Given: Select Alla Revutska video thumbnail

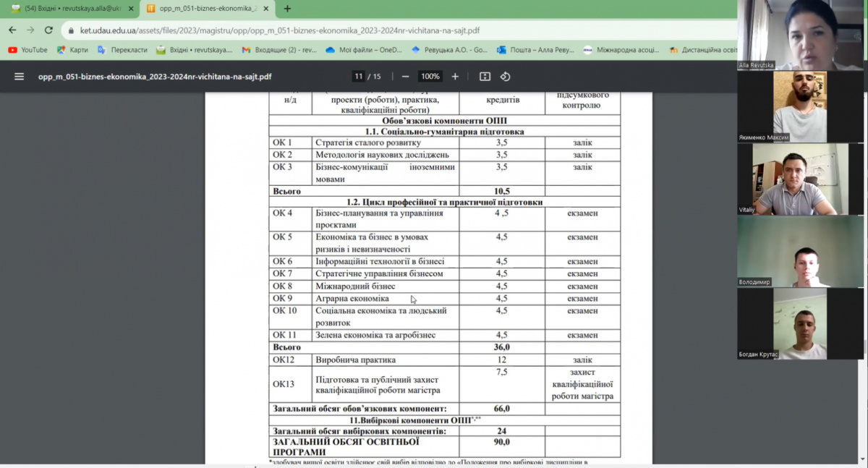Looking at the screenshot, I should (800, 35).
